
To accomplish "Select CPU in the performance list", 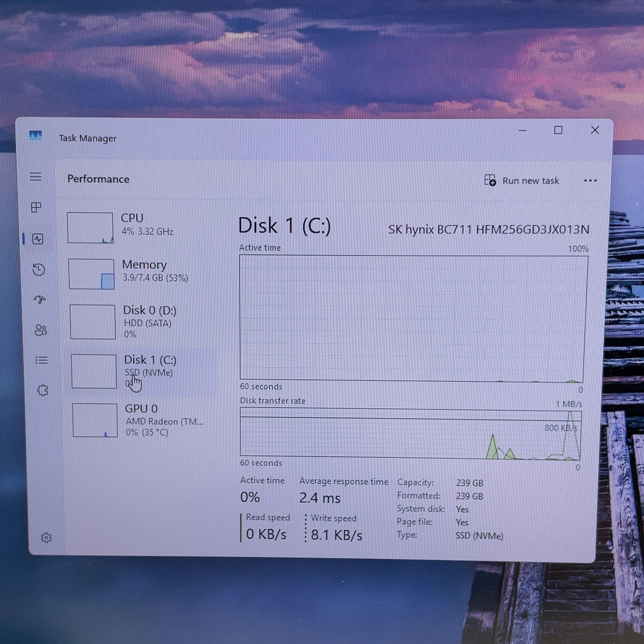I will (x=141, y=227).
